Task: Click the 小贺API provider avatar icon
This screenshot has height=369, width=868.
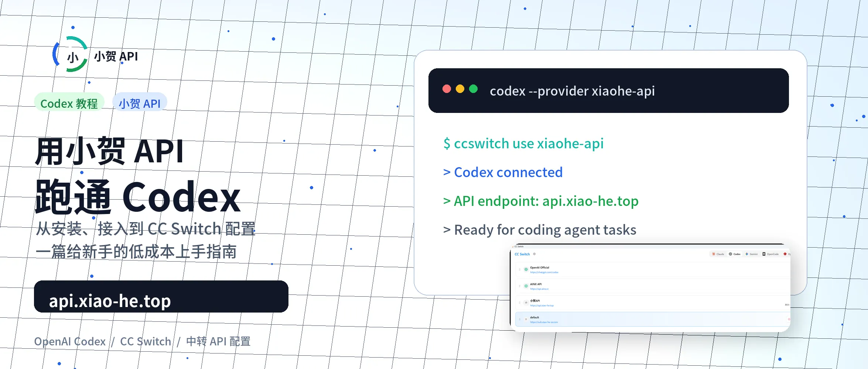Action: 526,303
